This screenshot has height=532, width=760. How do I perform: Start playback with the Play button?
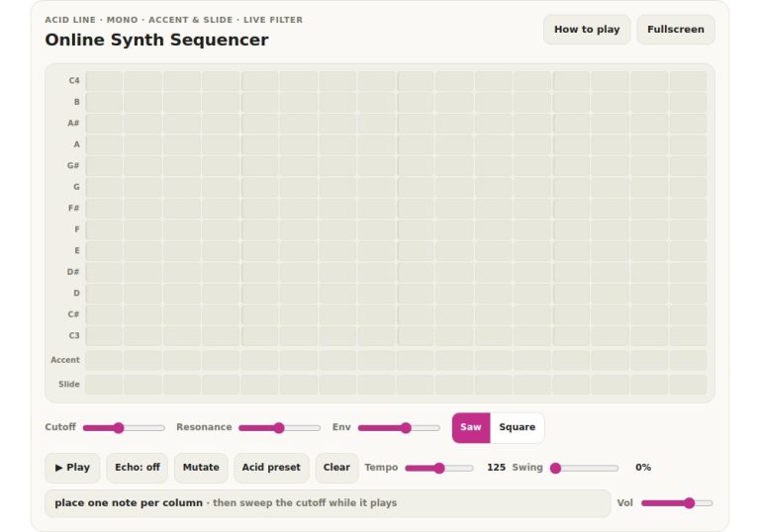click(x=72, y=468)
